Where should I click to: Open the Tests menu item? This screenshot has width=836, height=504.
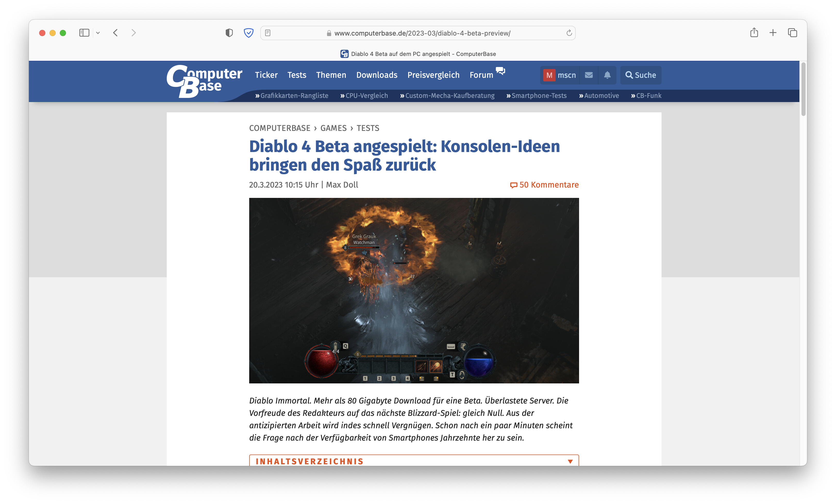click(x=297, y=75)
